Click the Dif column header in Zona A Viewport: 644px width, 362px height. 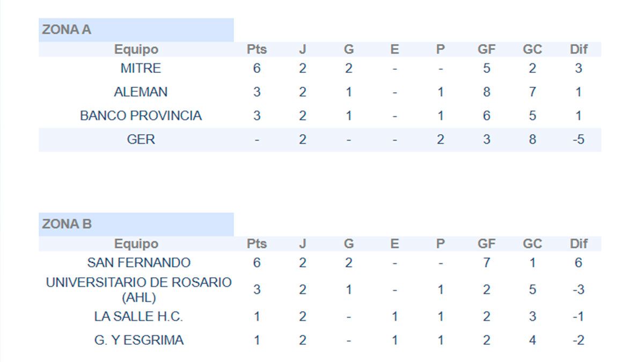point(579,49)
